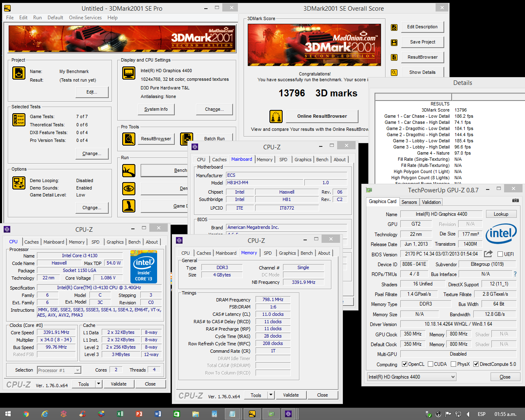Open the Default menu in 3DMark2001
The height and width of the screenshot is (420, 525).
55,18
